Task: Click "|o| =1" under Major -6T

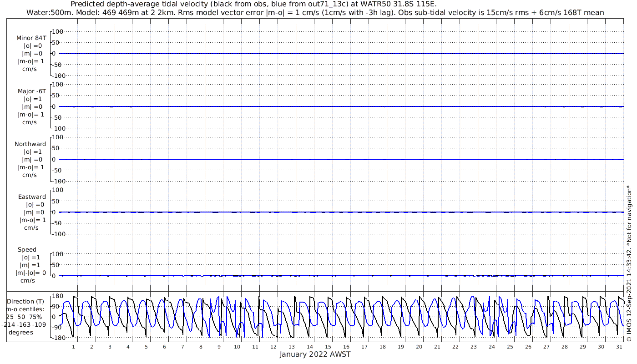Action: pos(33,99)
